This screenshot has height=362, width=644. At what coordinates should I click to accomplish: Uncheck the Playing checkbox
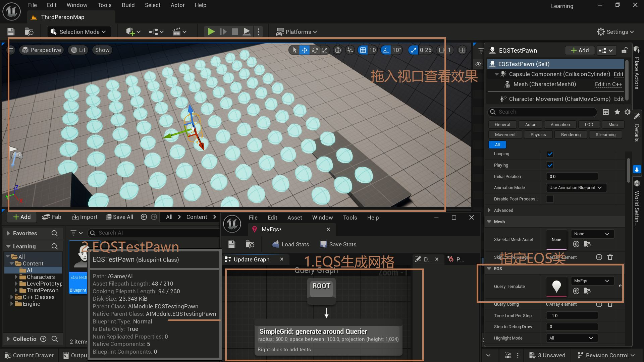click(550, 165)
